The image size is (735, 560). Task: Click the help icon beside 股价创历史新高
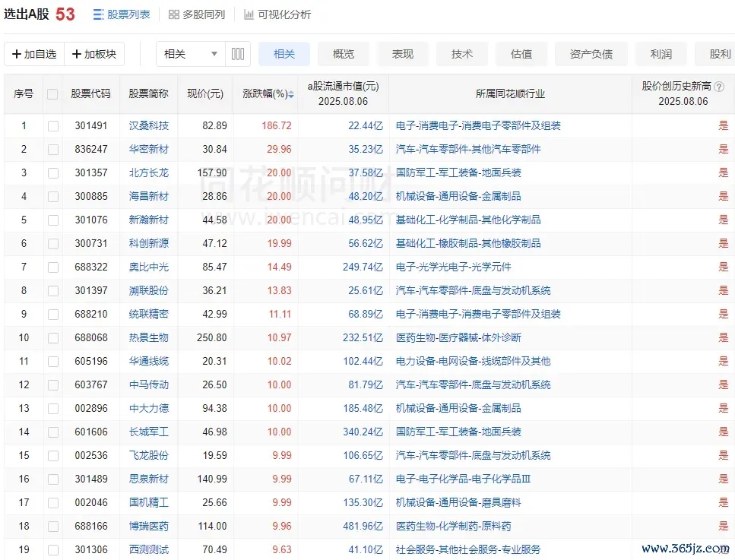(718, 86)
